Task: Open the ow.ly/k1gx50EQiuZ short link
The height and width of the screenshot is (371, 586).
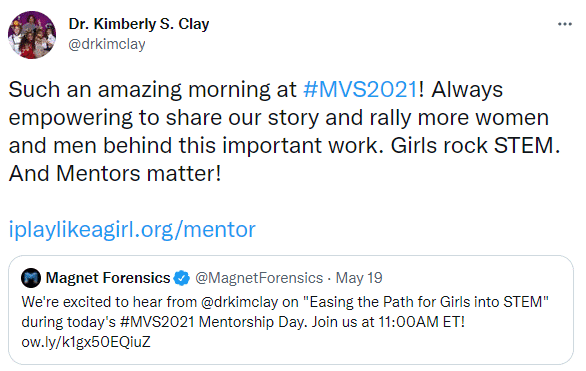Action: coord(86,342)
